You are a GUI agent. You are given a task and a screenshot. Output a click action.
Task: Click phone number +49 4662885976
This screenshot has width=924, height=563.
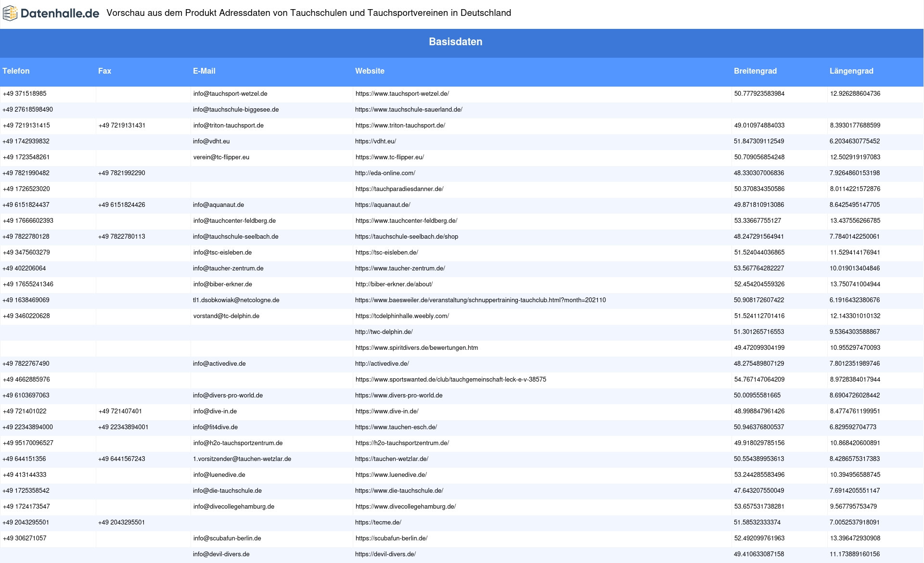point(26,380)
